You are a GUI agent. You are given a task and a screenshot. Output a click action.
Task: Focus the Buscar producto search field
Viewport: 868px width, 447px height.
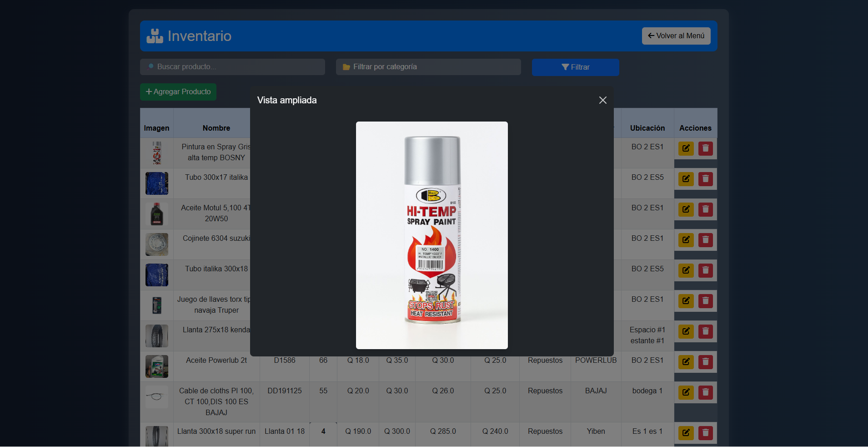click(232, 67)
